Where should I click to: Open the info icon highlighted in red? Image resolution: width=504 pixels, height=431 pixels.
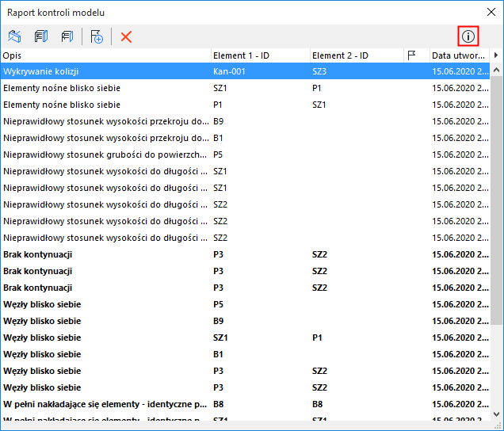click(x=468, y=36)
